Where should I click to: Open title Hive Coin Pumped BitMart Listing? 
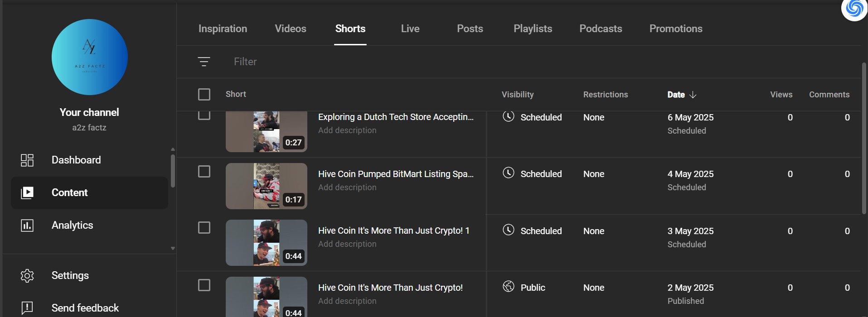pos(396,174)
